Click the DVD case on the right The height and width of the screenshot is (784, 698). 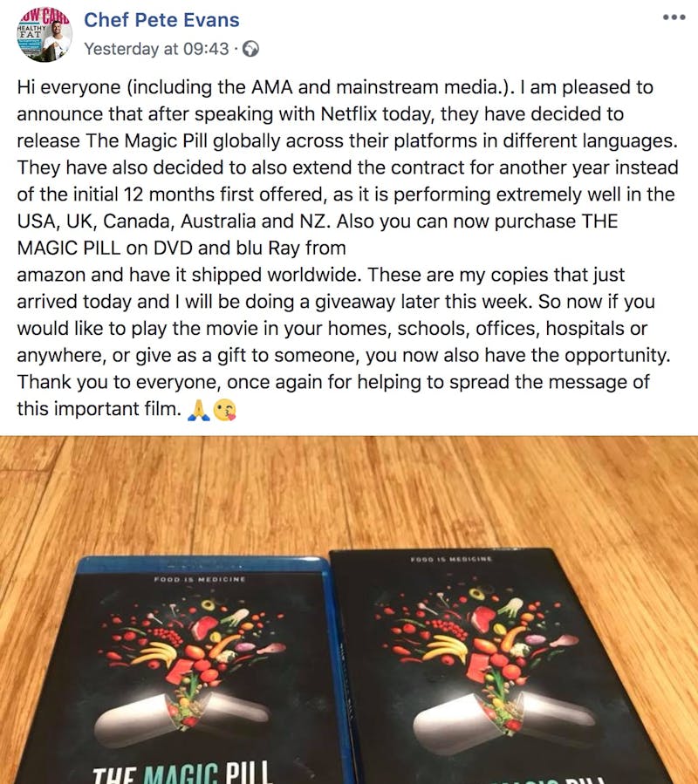click(500, 665)
